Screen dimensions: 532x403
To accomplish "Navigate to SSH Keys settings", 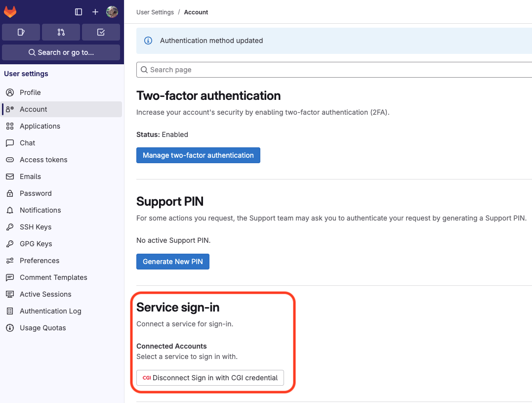I will [x=36, y=227].
